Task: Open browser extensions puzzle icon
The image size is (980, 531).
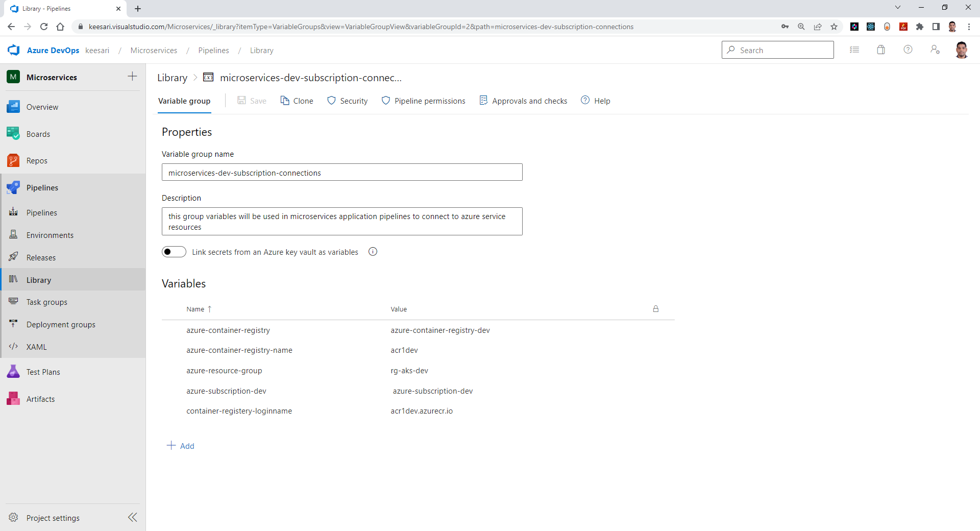Action: 920,27
